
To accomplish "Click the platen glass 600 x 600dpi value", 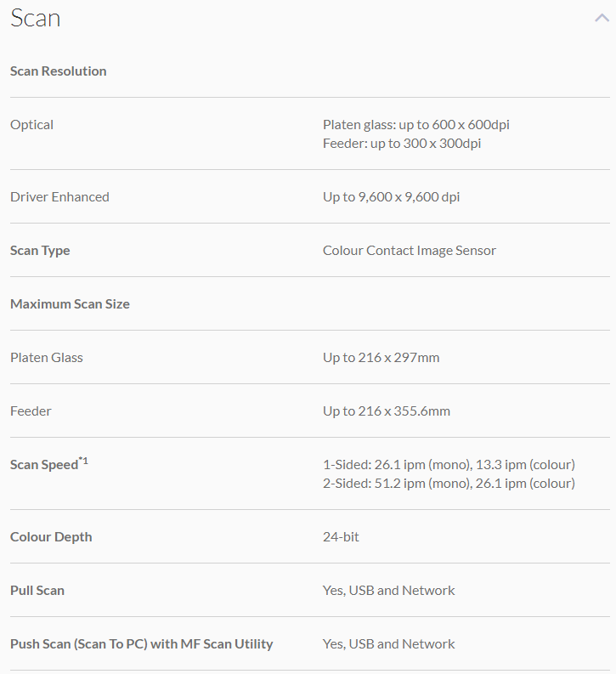I will pyautogui.click(x=416, y=125).
